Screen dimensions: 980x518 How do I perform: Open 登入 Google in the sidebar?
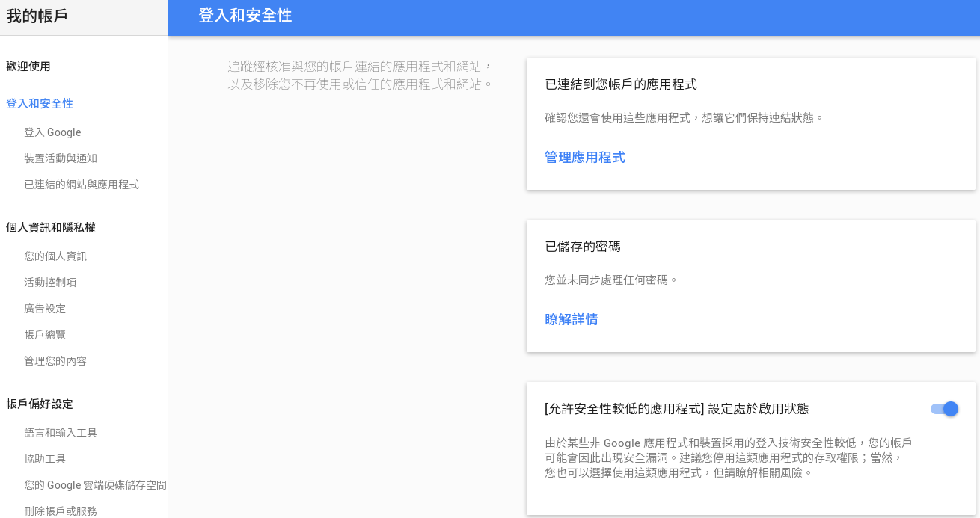coord(52,132)
